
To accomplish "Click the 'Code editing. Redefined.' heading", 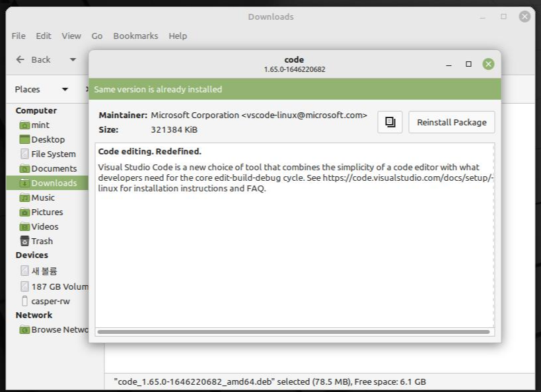I will (149, 152).
